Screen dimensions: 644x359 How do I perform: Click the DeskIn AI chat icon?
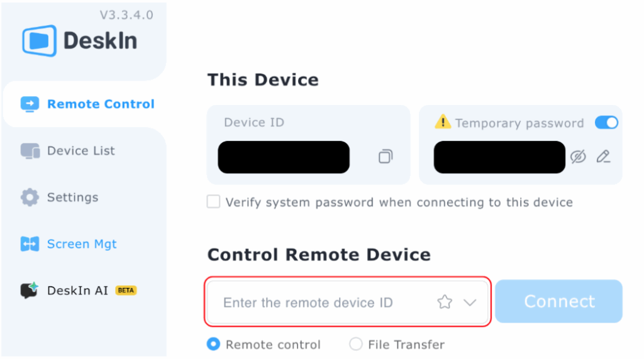point(30,290)
